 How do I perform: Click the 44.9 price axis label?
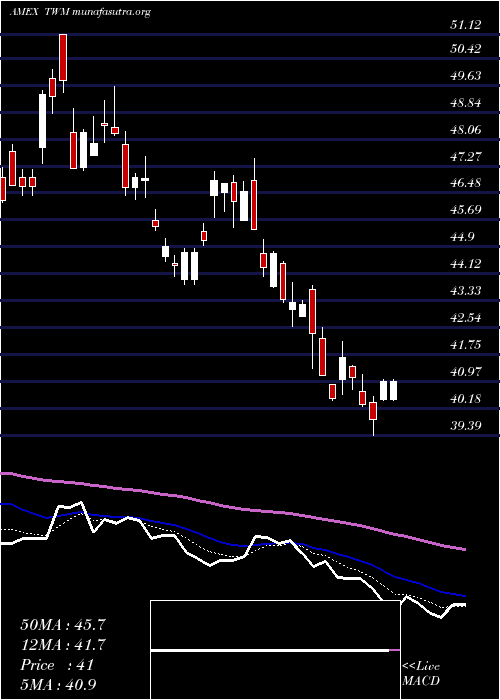coord(462,237)
